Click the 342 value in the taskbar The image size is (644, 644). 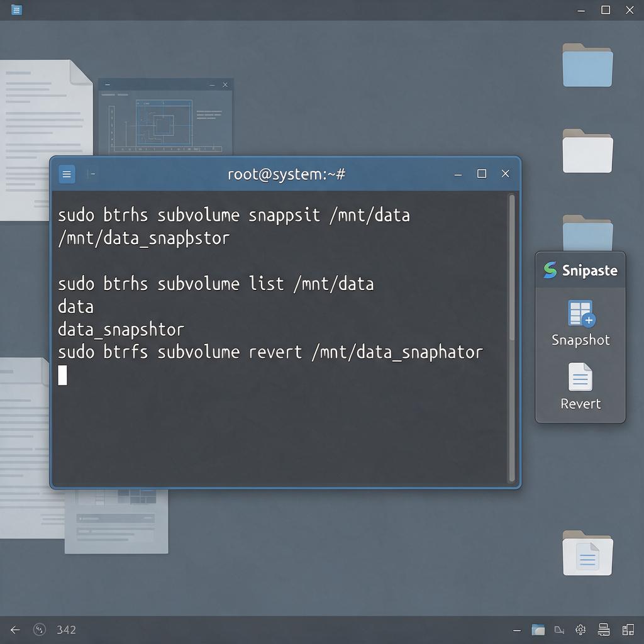pos(66,630)
